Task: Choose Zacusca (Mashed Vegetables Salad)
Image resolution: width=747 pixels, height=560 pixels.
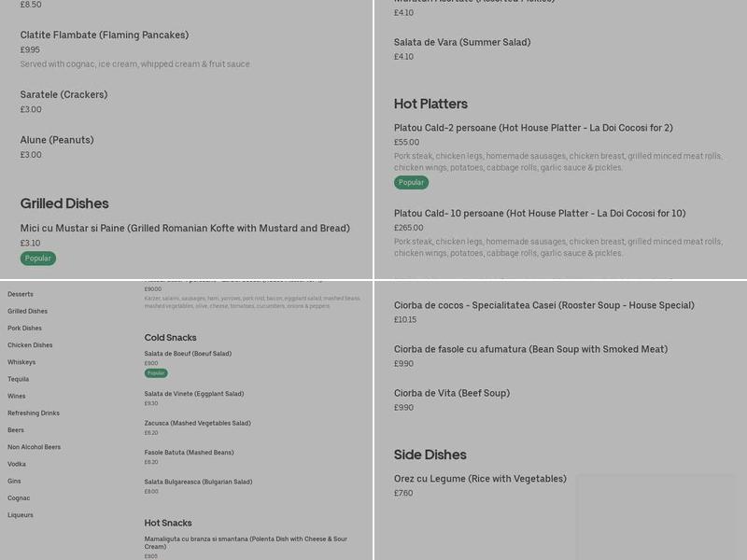Action: point(197,423)
